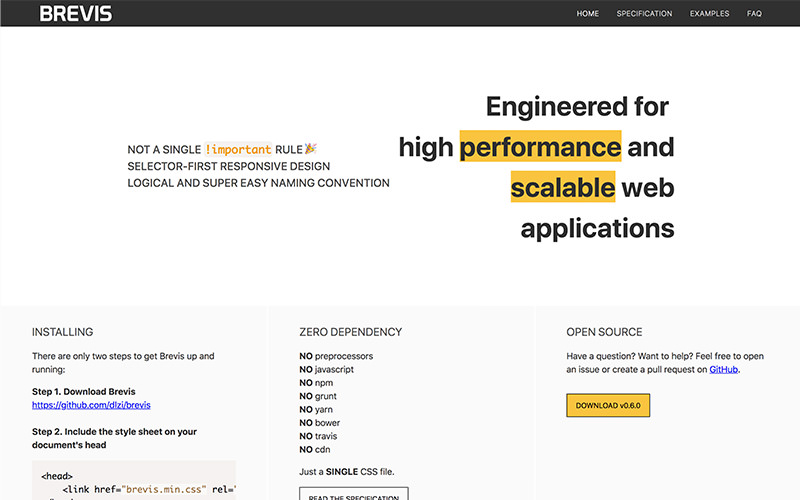Click the GitHub link in Open Source
The height and width of the screenshot is (500, 800).
tap(723, 369)
